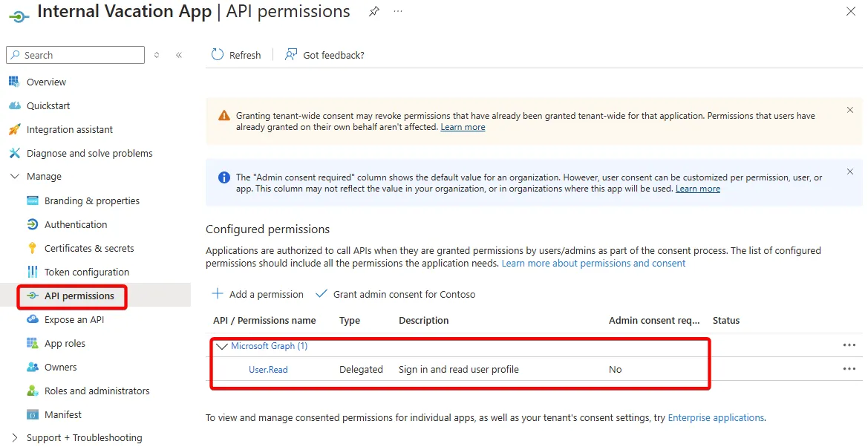The height and width of the screenshot is (447, 868).
Task: Click the Microsoft Graph (1) link
Action: click(x=269, y=345)
